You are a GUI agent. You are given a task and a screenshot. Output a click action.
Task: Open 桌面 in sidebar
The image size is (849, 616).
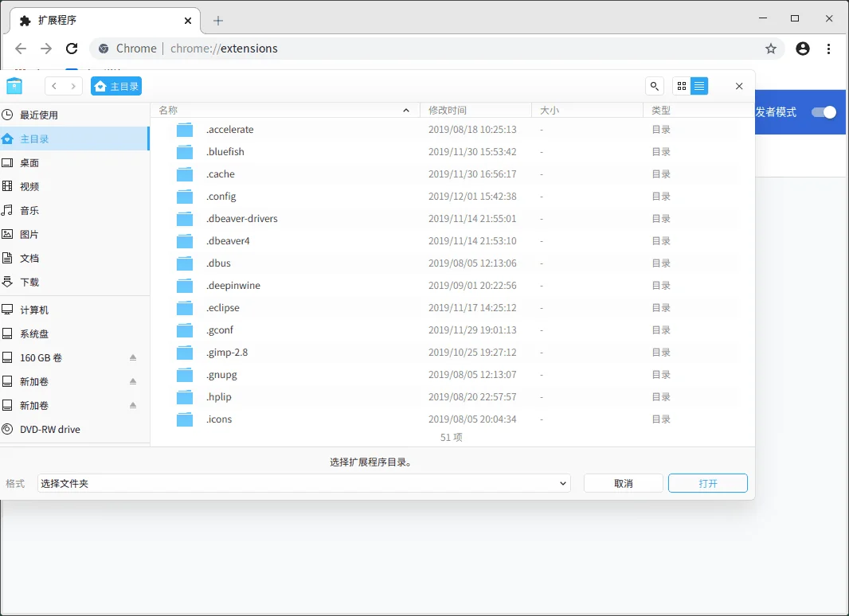(x=74, y=162)
